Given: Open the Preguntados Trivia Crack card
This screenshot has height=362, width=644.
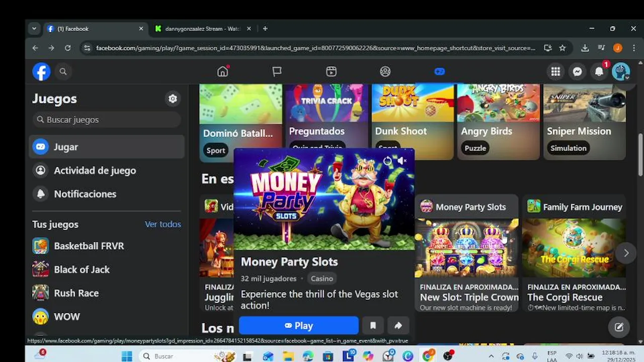Looking at the screenshot, I should [327, 116].
